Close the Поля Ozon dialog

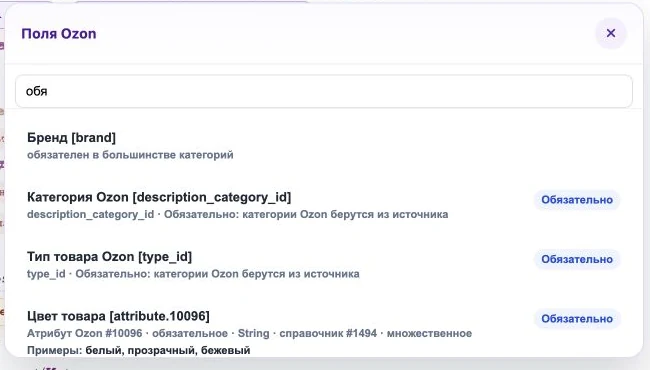(611, 33)
